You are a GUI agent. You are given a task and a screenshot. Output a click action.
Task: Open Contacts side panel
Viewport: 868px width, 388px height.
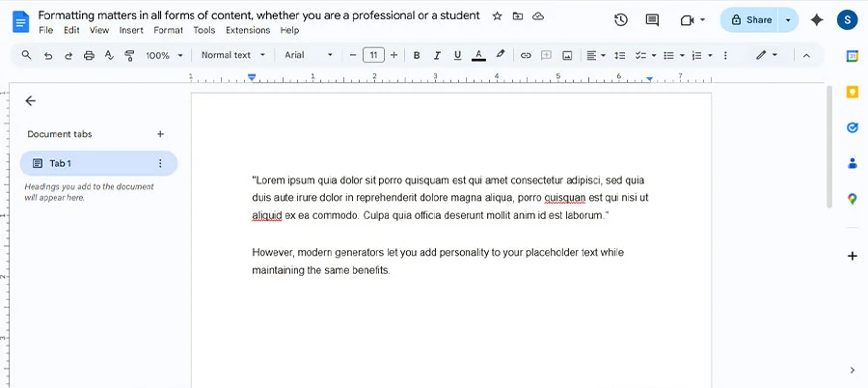(x=853, y=163)
